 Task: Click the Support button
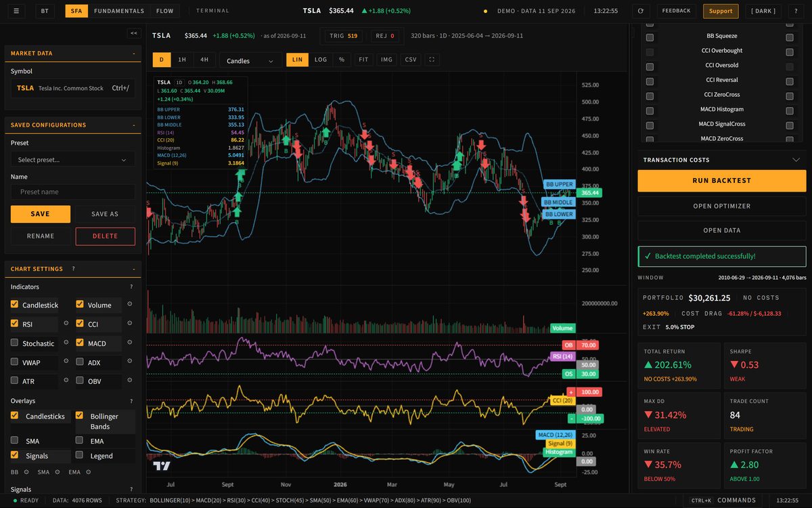point(721,11)
